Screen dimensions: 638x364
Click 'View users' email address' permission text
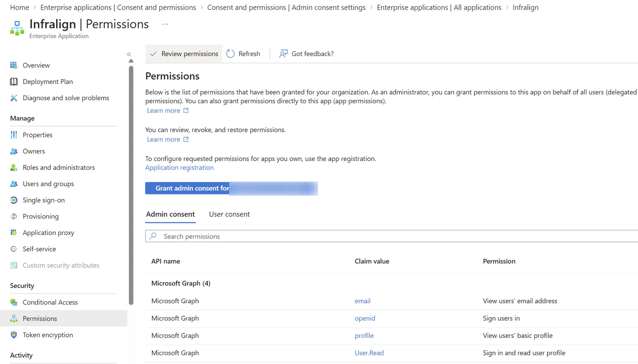point(520,301)
